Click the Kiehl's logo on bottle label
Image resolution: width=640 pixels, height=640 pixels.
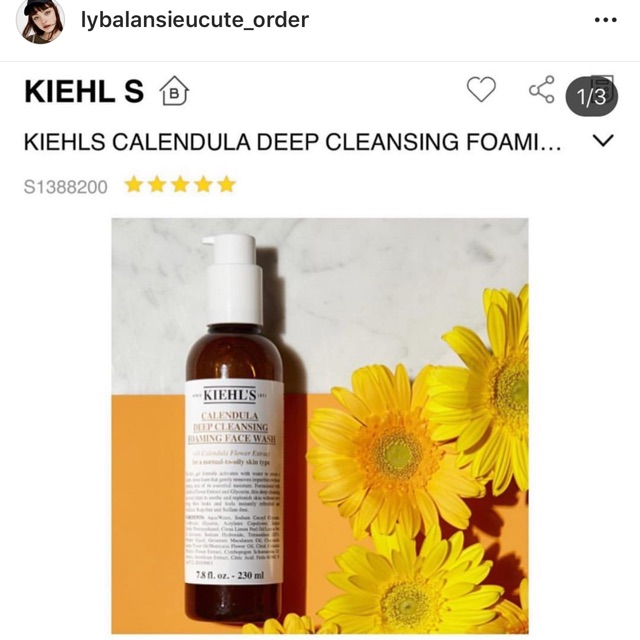(230, 395)
